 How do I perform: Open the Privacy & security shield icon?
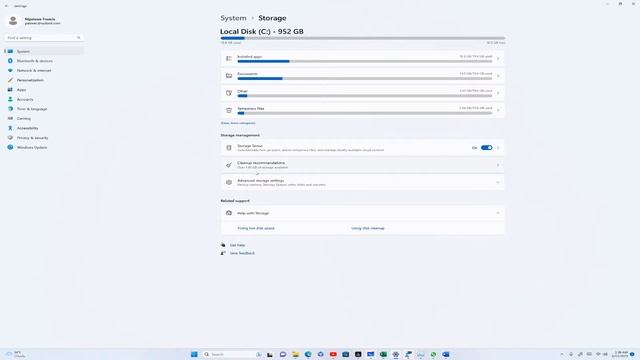(10, 138)
